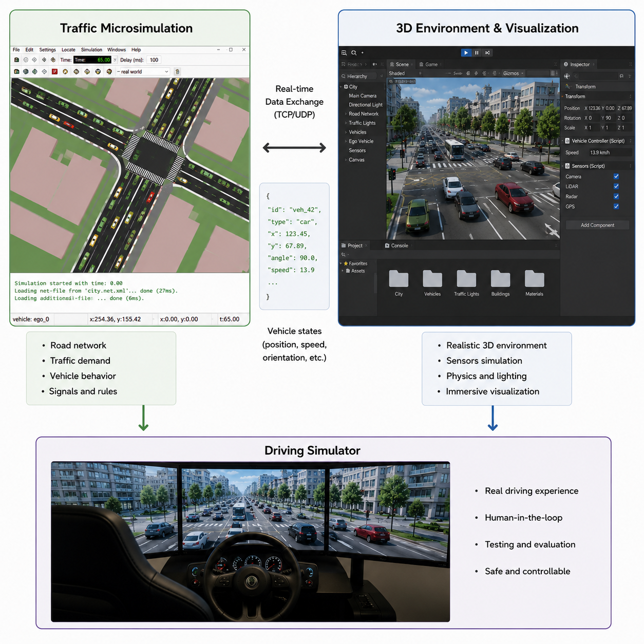Open the Traffic Lights folder in the Project panel
Screen dimensions: 644x644
click(x=466, y=278)
